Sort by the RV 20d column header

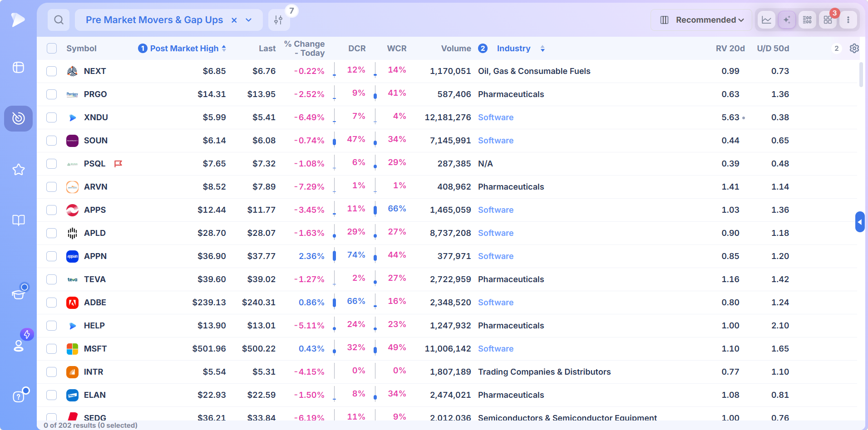pyautogui.click(x=730, y=49)
